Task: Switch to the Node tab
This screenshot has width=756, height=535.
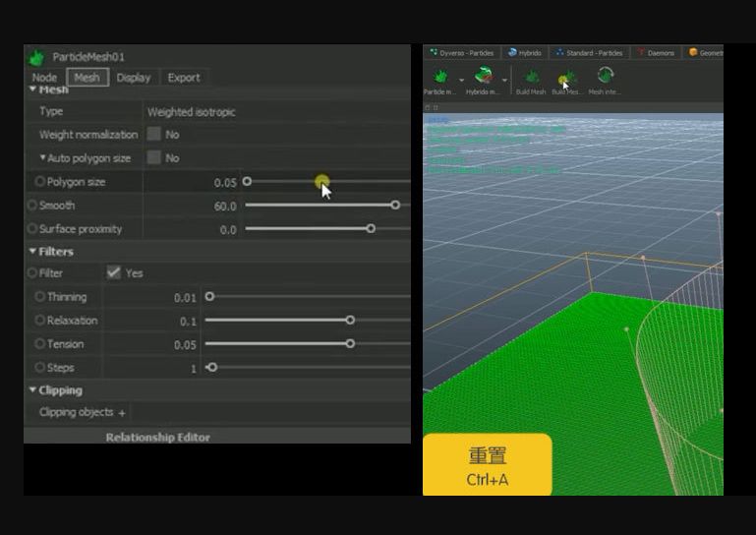Action: click(44, 78)
